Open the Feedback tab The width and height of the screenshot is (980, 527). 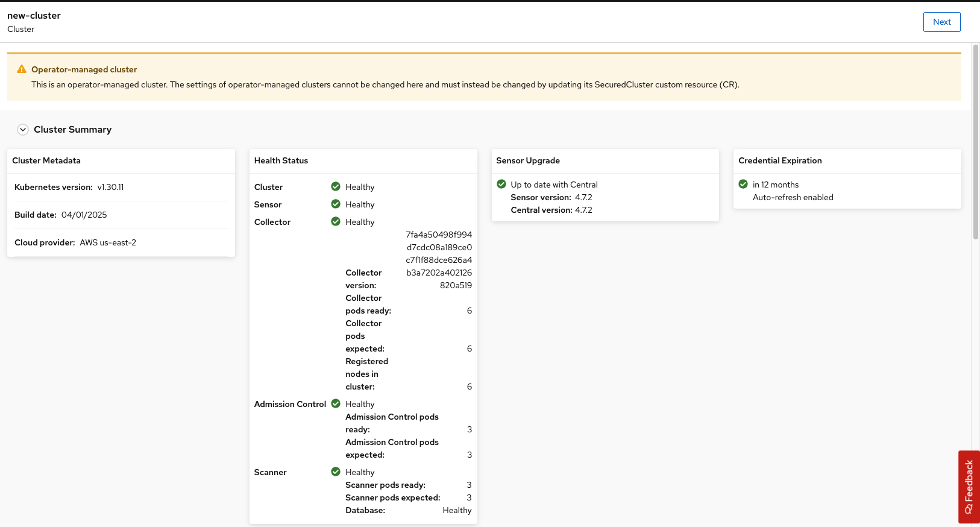click(x=969, y=487)
